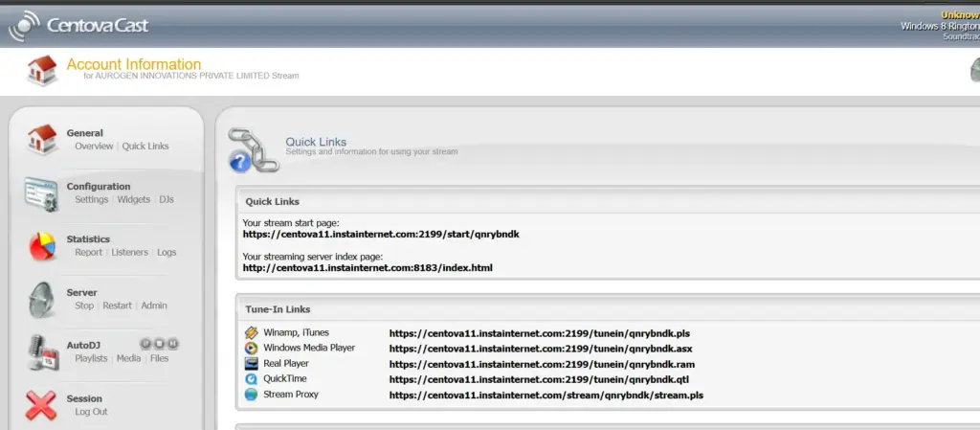Stop AutoDJ with the stop control
The image size is (980, 430).
[160, 343]
